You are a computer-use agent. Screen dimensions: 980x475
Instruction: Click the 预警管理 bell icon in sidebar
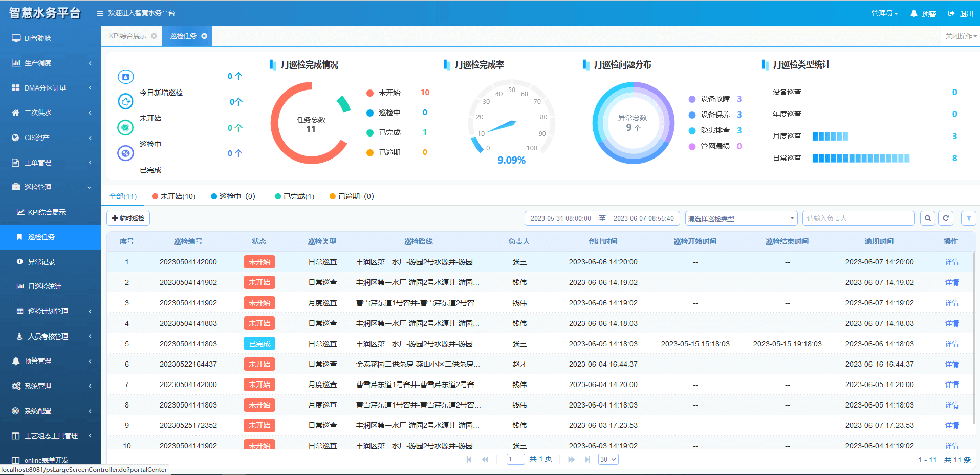tap(16, 361)
